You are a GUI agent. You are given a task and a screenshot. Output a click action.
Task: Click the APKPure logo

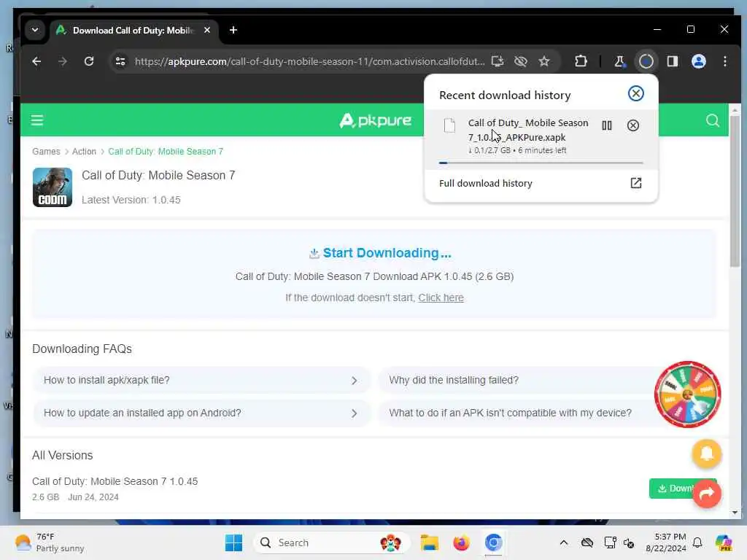376,120
